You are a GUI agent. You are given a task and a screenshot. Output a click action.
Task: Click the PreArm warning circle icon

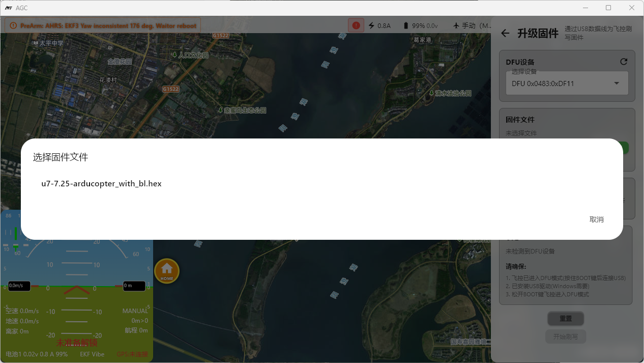pos(13,25)
